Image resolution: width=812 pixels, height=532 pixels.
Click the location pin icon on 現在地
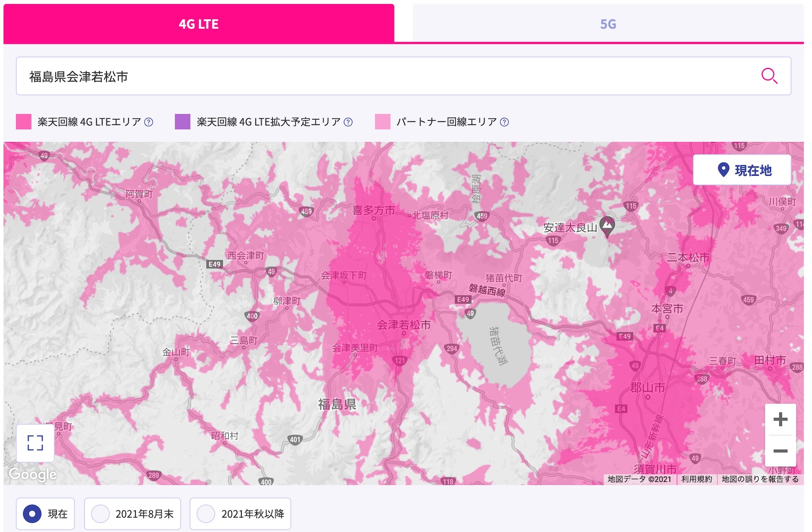click(x=723, y=170)
